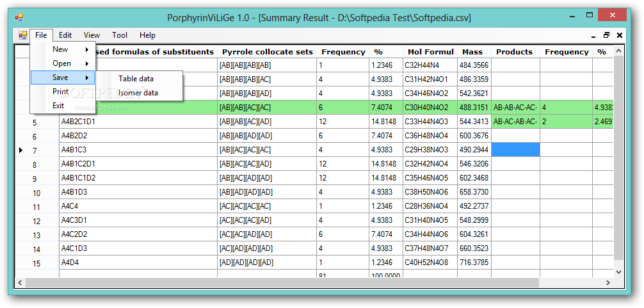Select cell A4B2D2
The width and height of the screenshot is (644, 308).
(x=138, y=136)
